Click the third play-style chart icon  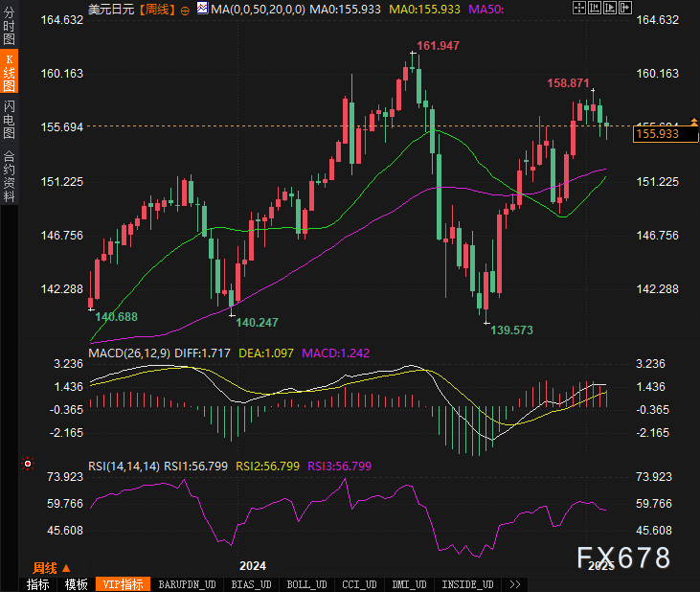[x=609, y=8]
